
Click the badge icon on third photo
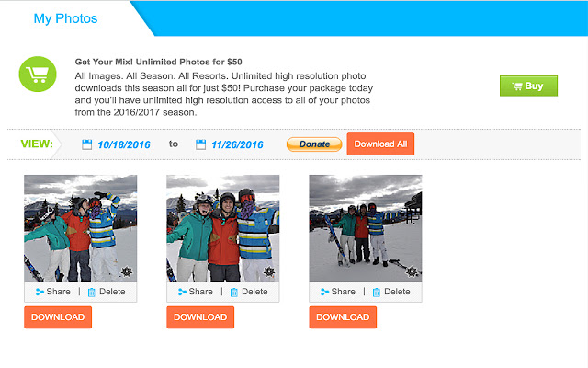(x=412, y=271)
